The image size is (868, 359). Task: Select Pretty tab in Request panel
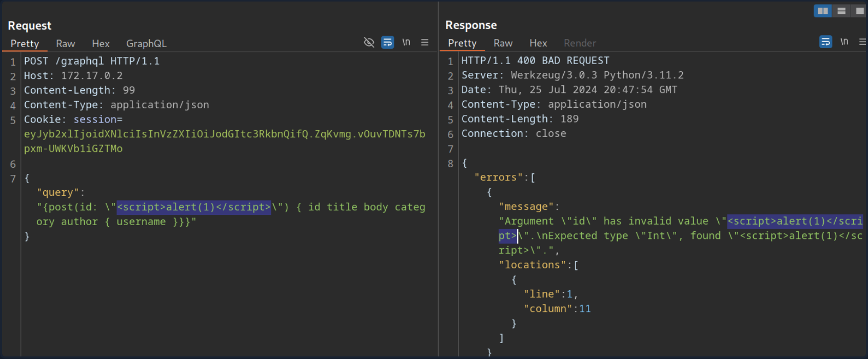[x=25, y=44]
